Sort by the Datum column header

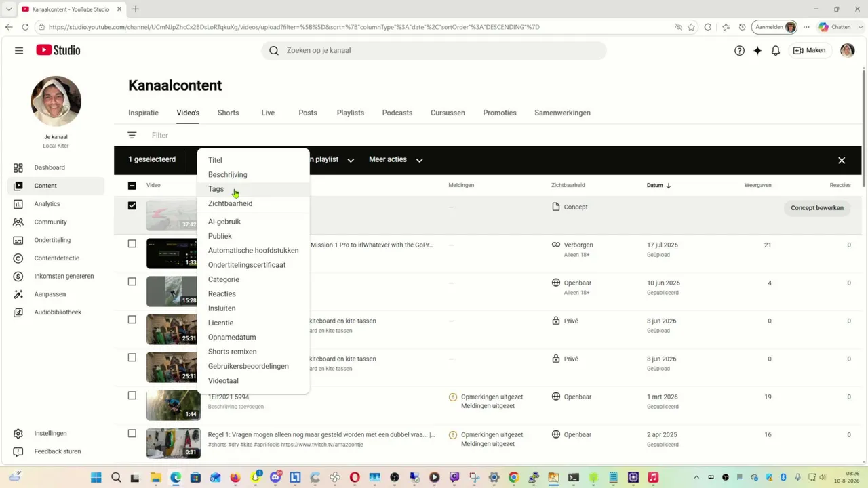[x=658, y=185]
